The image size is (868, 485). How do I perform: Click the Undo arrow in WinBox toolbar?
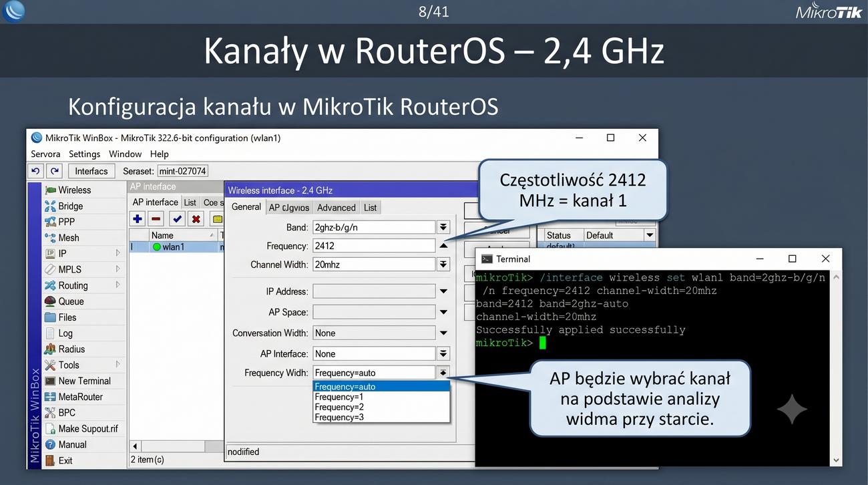(36, 171)
